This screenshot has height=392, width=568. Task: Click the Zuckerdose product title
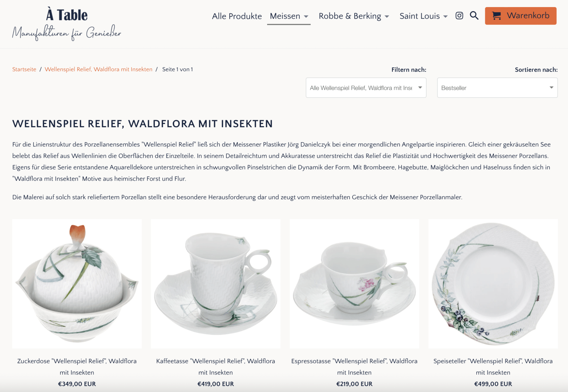coord(77,367)
